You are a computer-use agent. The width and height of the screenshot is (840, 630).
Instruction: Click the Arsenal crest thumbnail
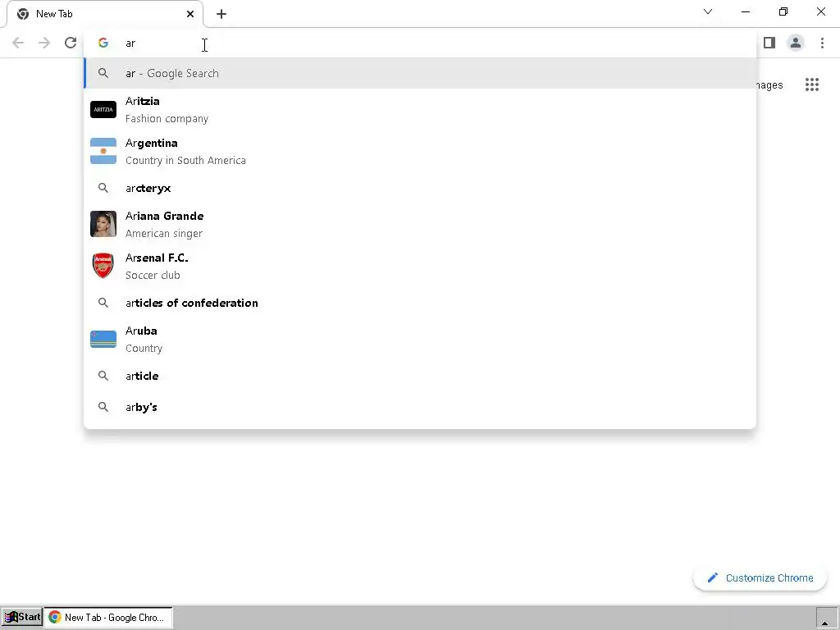[103, 266]
